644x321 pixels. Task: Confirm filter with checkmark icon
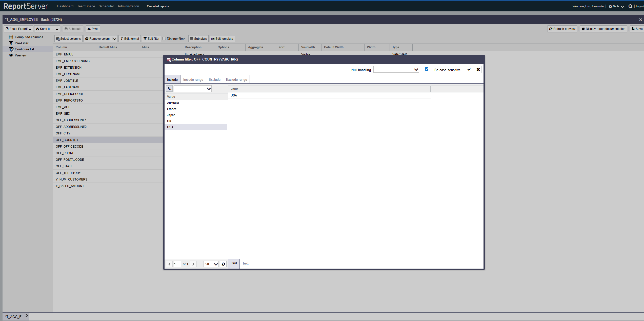pyautogui.click(x=469, y=70)
